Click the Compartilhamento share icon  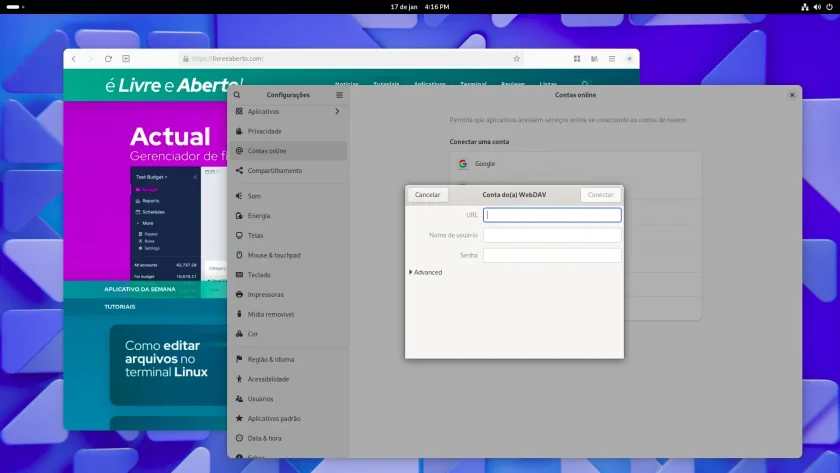click(x=239, y=171)
